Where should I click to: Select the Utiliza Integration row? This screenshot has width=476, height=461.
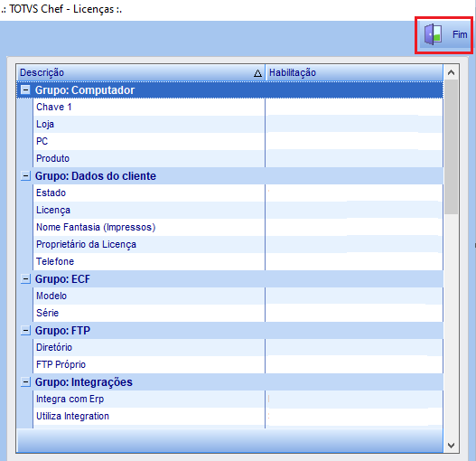click(x=238, y=416)
